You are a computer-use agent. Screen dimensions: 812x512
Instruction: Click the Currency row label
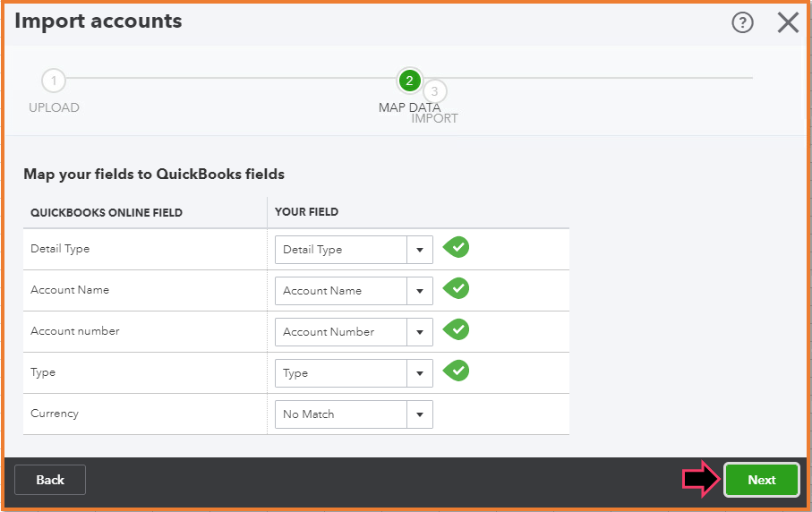coord(55,414)
